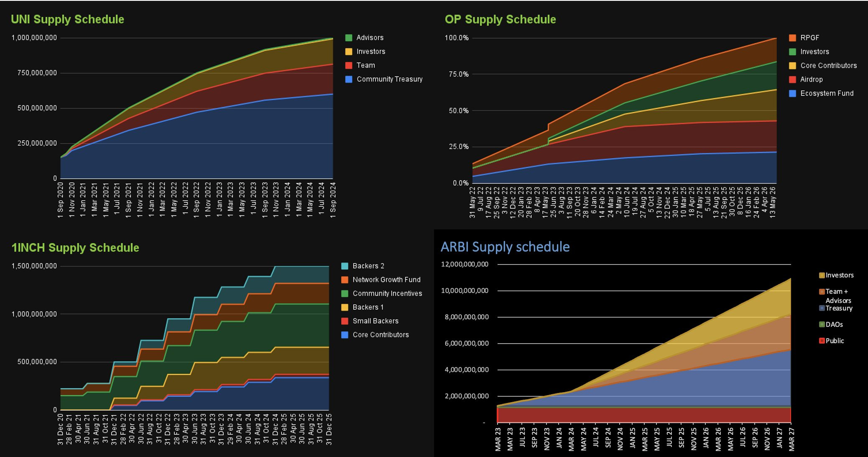The width and height of the screenshot is (868, 457).
Task: Click the 31 May 22 date label on OP axis
Action: [472, 202]
